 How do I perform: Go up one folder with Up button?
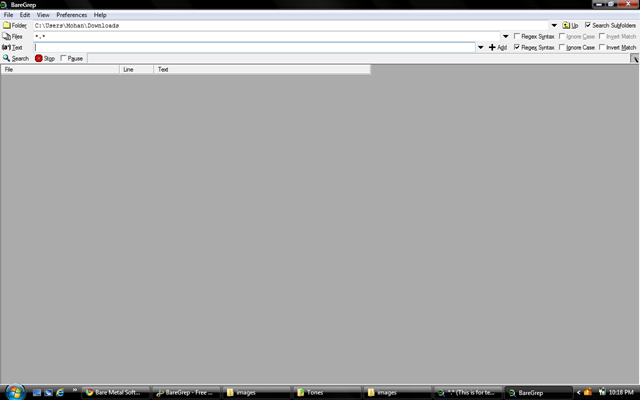[x=570, y=25]
